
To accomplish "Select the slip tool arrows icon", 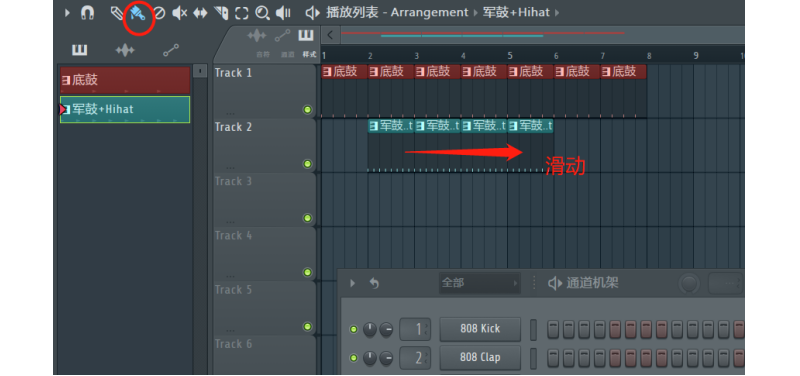I will (200, 13).
